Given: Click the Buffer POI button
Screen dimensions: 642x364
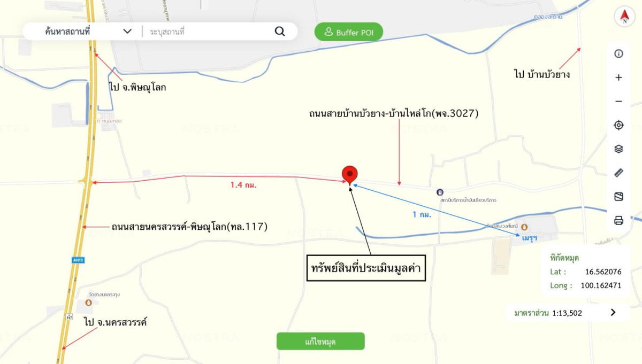Looking at the screenshot, I should (349, 32).
